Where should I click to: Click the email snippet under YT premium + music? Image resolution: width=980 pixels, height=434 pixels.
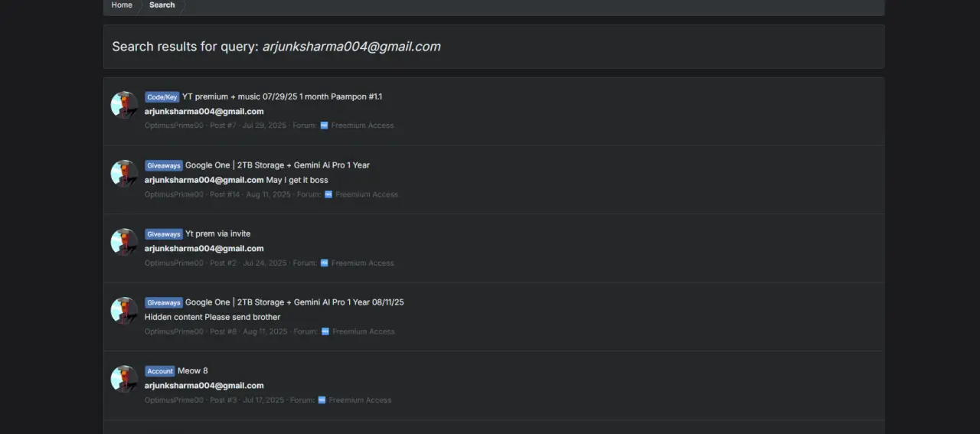tap(204, 111)
